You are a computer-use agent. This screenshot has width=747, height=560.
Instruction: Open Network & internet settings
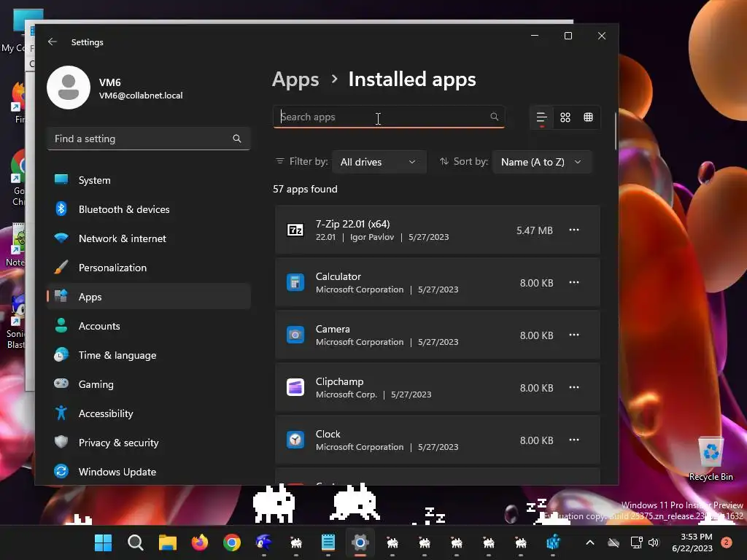(149, 238)
